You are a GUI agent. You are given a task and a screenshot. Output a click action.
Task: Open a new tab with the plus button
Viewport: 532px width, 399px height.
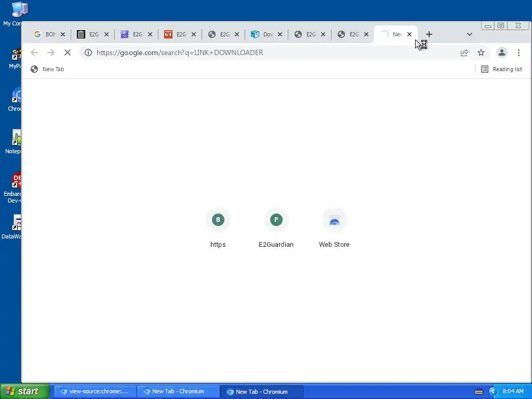point(429,34)
